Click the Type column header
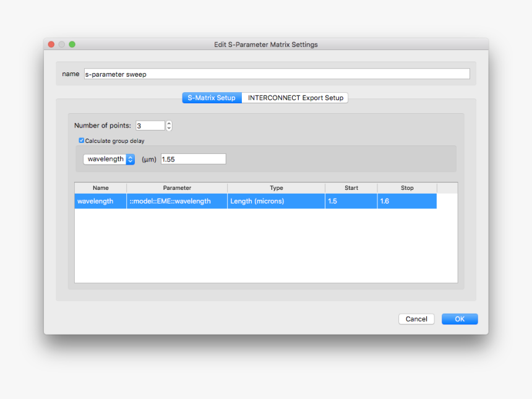Image resolution: width=532 pixels, height=399 pixels. tap(276, 187)
